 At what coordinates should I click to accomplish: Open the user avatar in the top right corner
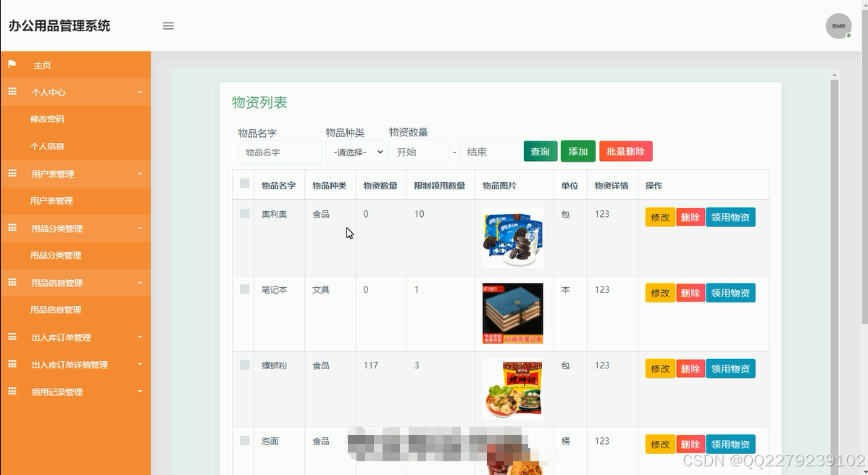pyautogui.click(x=838, y=25)
